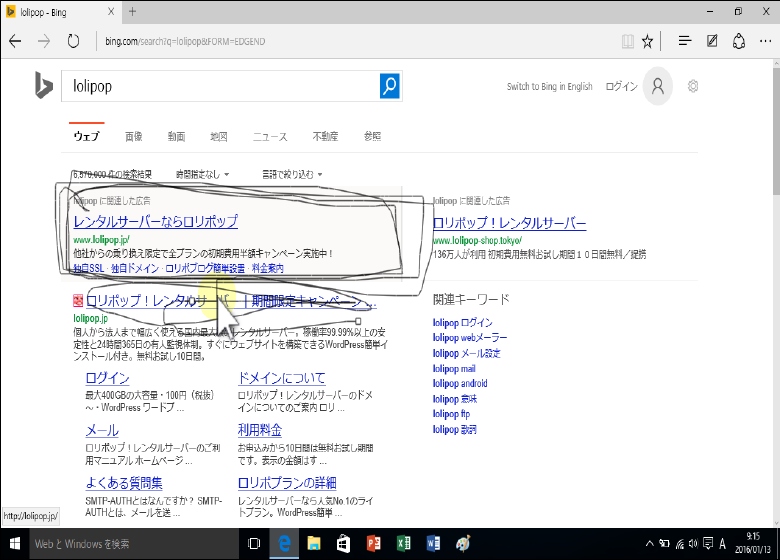Click the IME 'A' input indicator

click(722, 544)
